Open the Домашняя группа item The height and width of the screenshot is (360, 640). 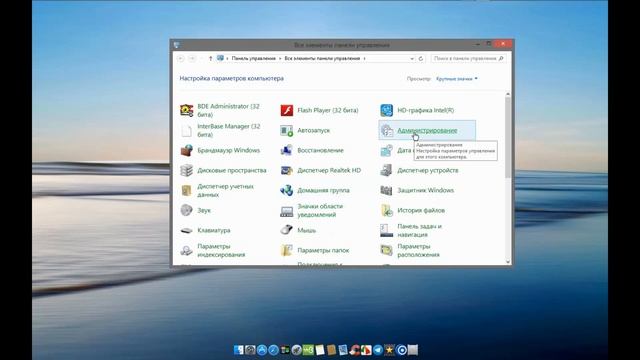click(315, 190)
